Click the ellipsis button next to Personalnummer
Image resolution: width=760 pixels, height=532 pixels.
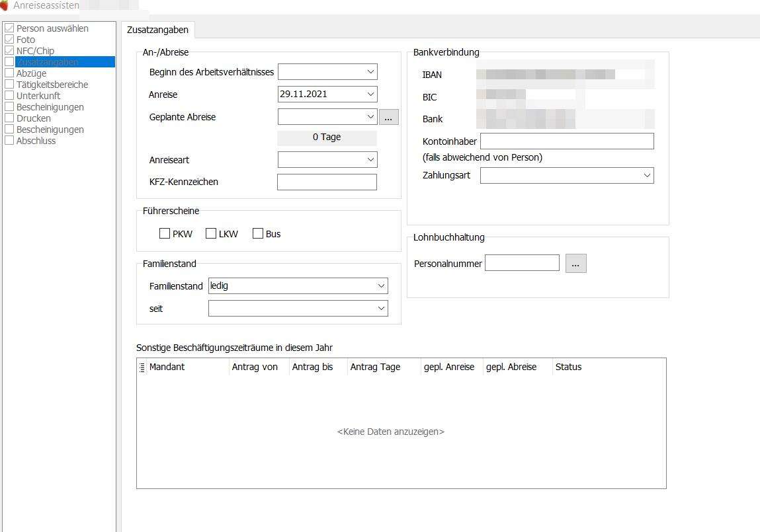coord(576,263)
